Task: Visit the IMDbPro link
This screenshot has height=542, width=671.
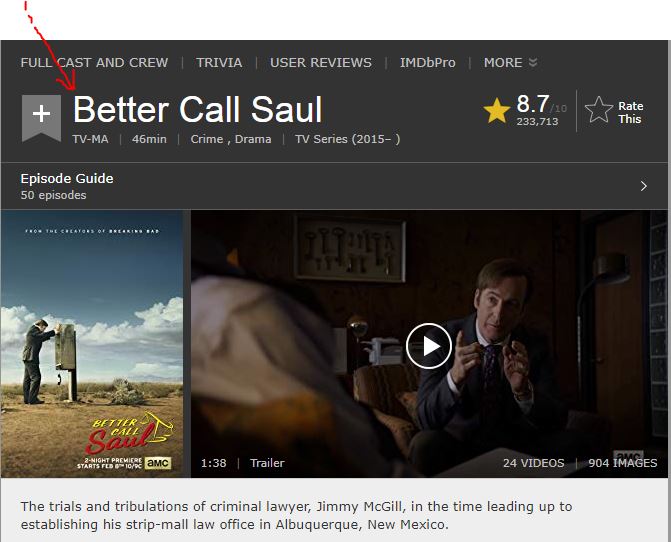Action: coord(428,62)
